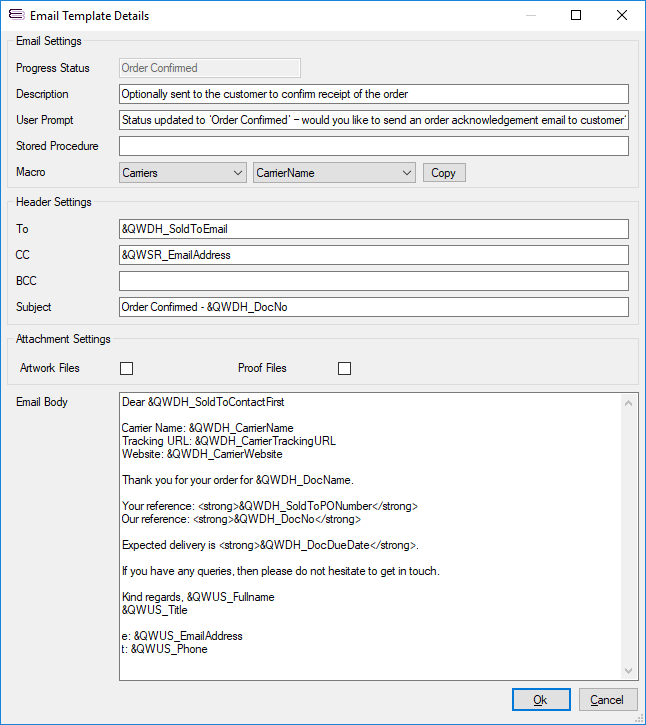Tick the Proof Files checkbox

click(x=345, y=368)
